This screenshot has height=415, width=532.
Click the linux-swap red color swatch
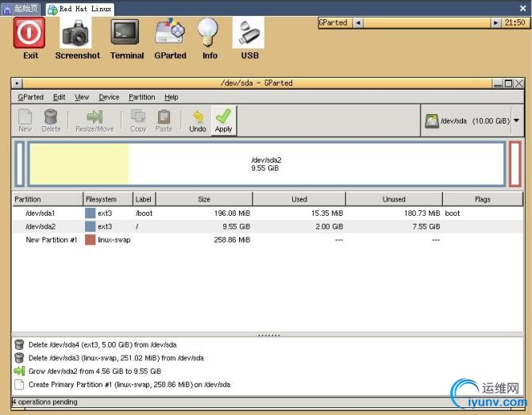pyautogui.click(x=90, y=240)
